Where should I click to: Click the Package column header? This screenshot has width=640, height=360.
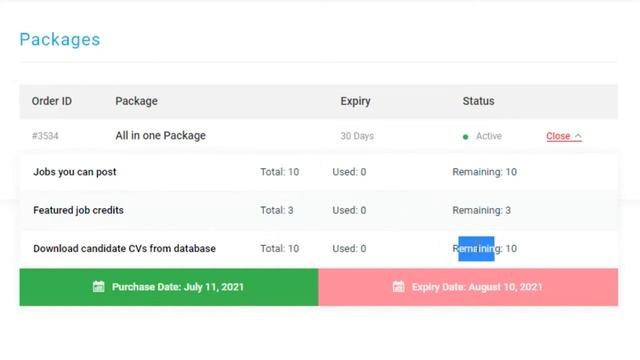pos(136,101)
